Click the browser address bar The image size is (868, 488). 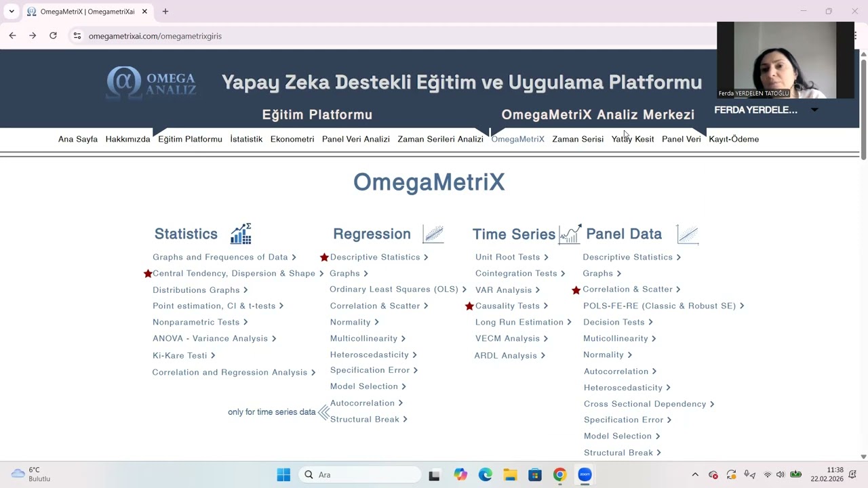pos(393,36)
